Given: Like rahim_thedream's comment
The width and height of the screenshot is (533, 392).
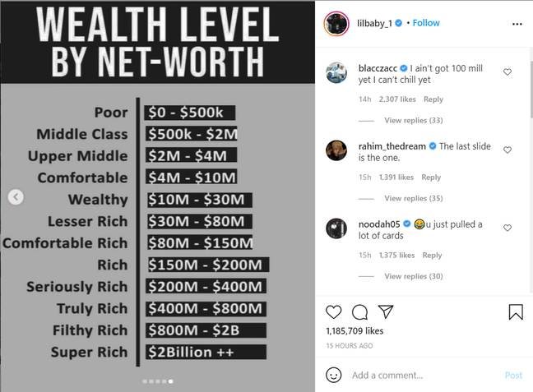Looking at the screenshot, I should coord(508,150).
